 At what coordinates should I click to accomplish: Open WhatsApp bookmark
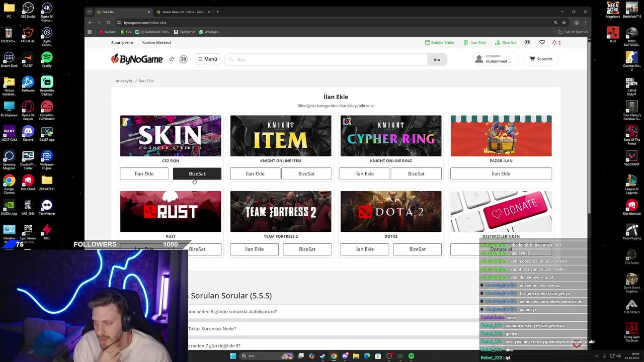tap(209, 32)
